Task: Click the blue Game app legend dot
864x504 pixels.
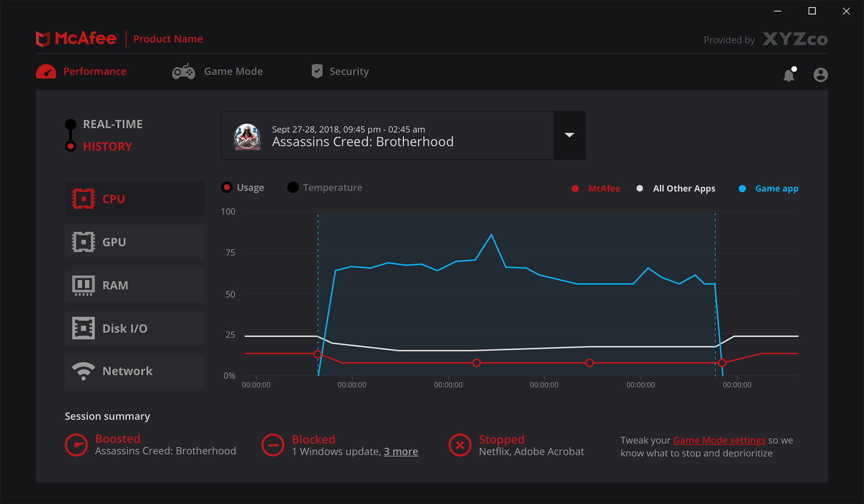Action: coord(742,189)
